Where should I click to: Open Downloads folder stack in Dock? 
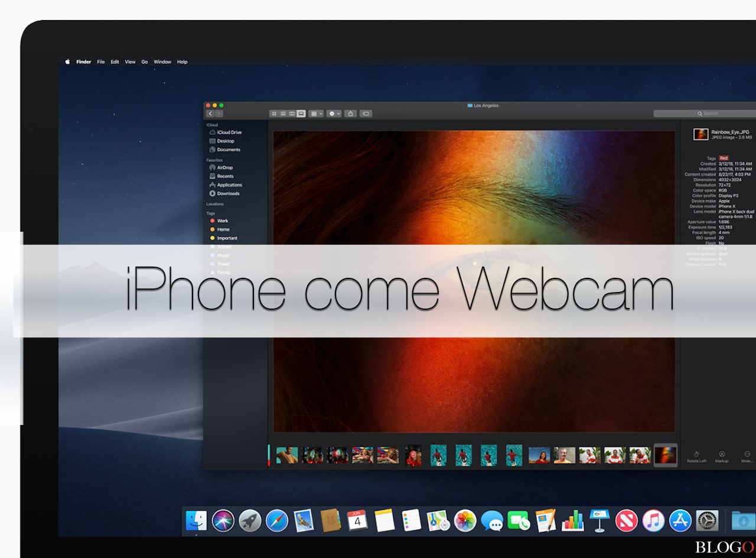pos(744,521)
